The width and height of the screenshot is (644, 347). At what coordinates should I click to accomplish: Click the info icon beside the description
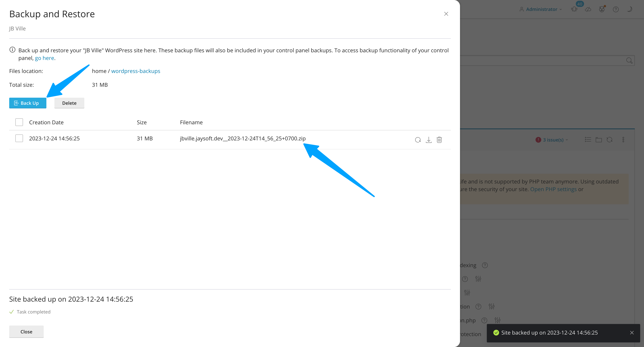point(12,50)
